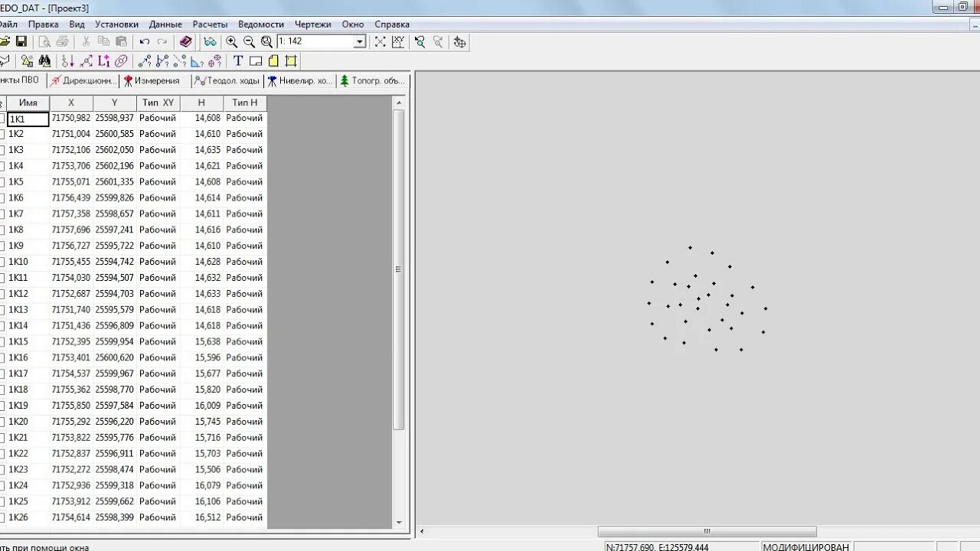The image size is (980, 551).
Task: Zoom in with the plus magnifier
Action: (x=231, y=41)
